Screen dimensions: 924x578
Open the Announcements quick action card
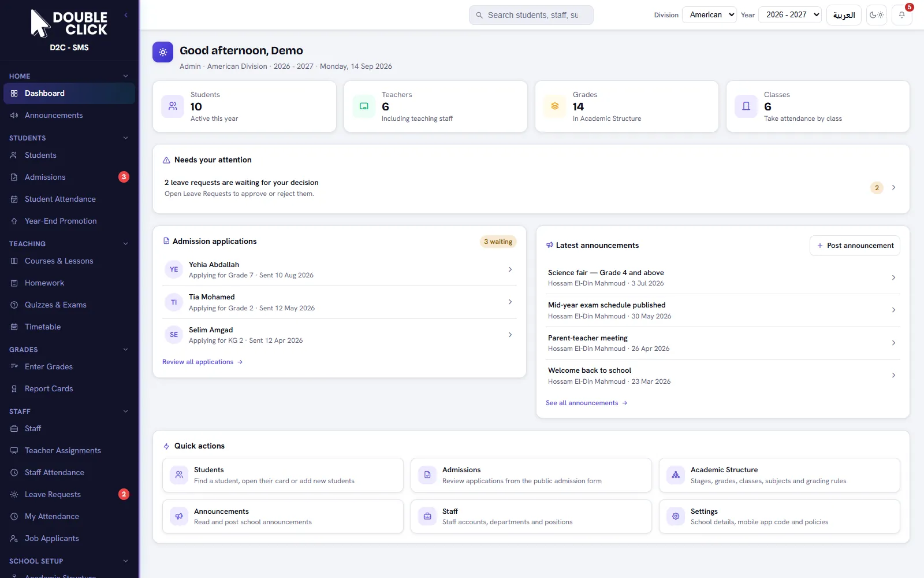(x=283, y=516)
